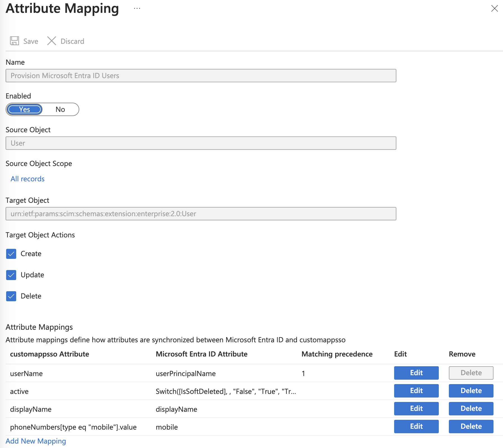Click the disabled Delete button for userName
The image size is (503, 448).
471,373
